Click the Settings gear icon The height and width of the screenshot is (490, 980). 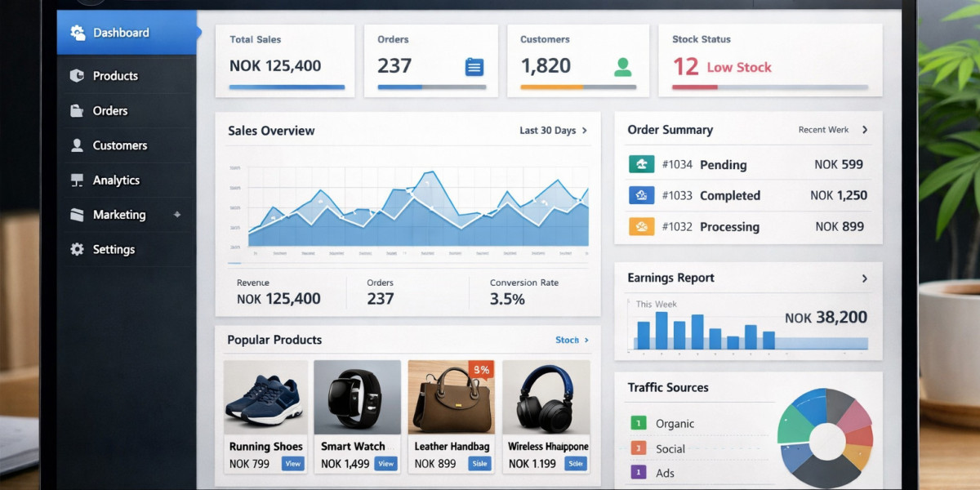pos(78,250)
